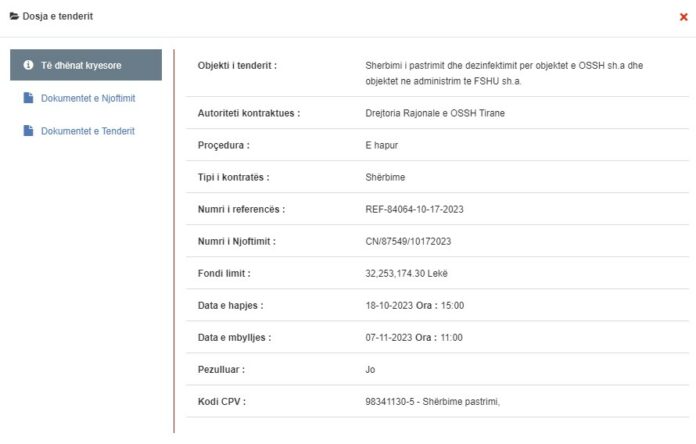This screenshot has height=444, width=696.
Task: Click the reference number REF-84064-10-17-2023
Action: 414,209
